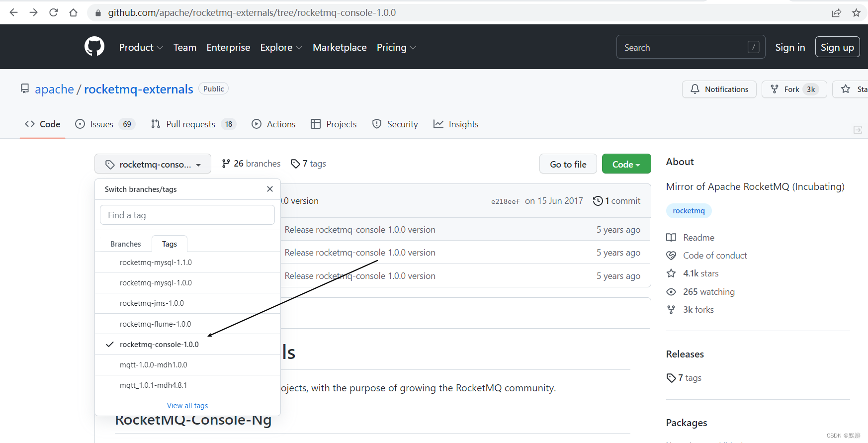This screenshot has height=443, width=868.
Task: Select the Code tab
Action: point(43,124)
